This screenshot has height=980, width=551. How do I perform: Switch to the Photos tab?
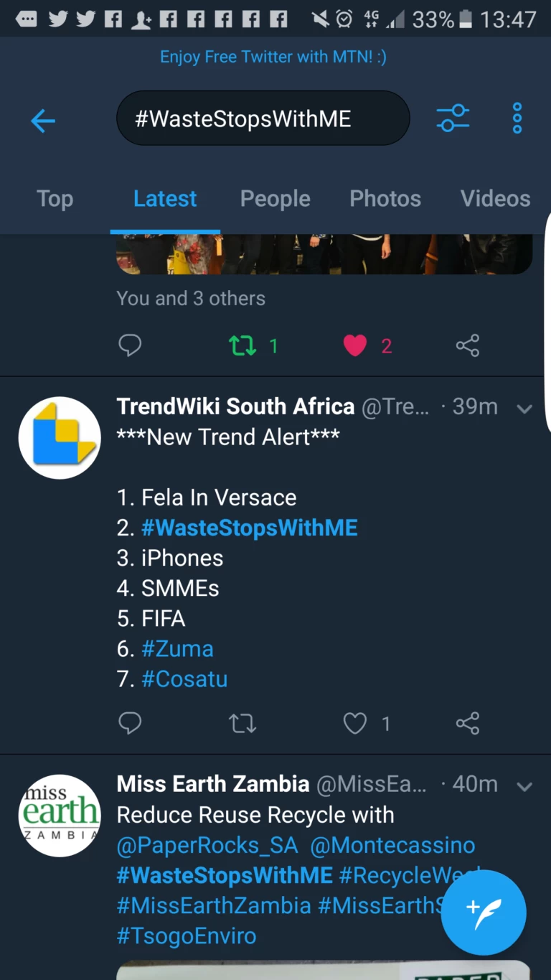[385, 199]
